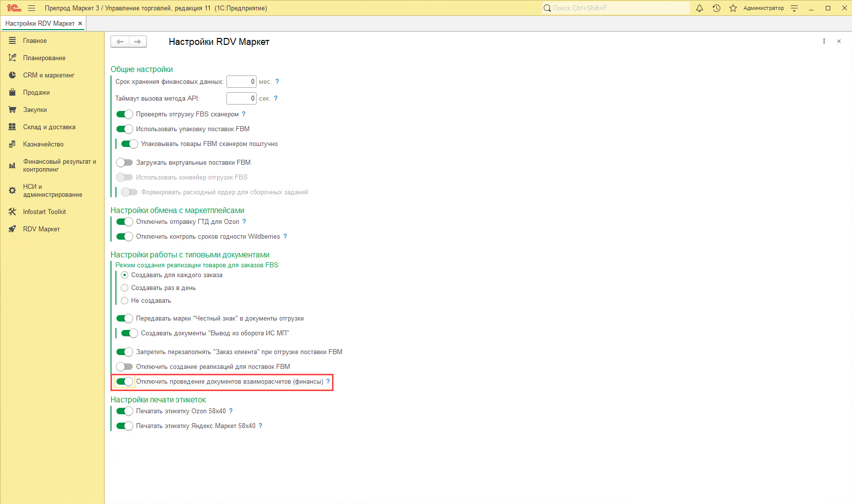Click the Планирование chart icon

click(12, 58)
